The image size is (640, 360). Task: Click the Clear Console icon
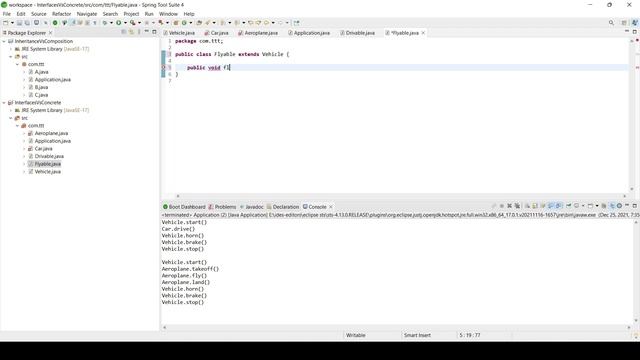coord(527,206)
